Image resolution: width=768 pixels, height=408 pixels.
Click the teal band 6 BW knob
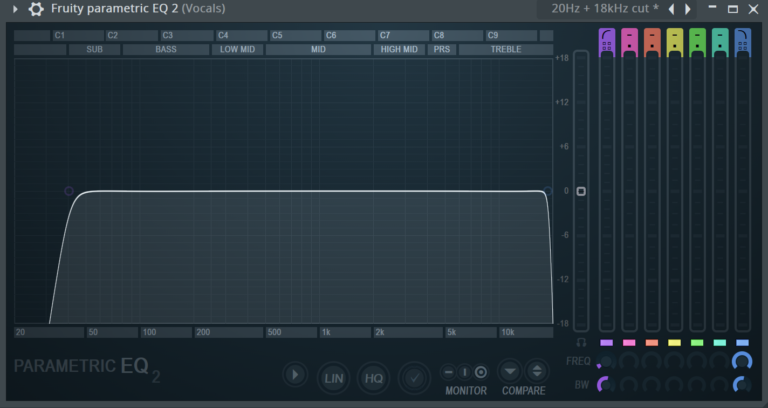point(720,385)
